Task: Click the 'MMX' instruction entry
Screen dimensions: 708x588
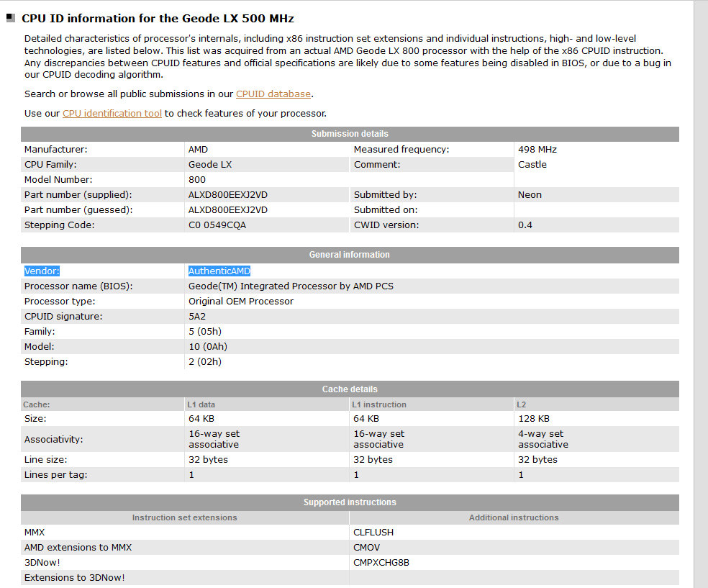Action: coord(35,533)
